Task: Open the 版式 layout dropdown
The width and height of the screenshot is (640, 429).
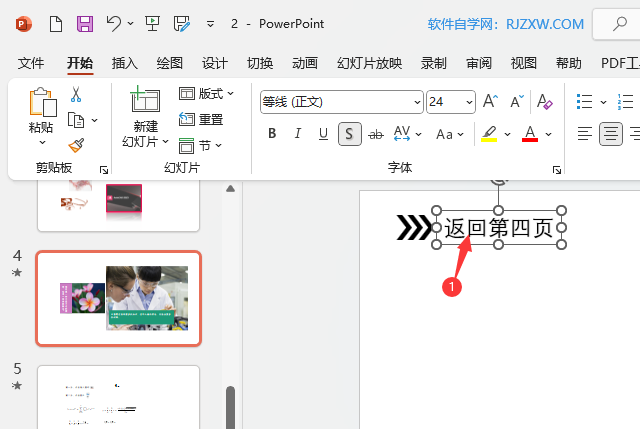Action: [x=207, y=94]
